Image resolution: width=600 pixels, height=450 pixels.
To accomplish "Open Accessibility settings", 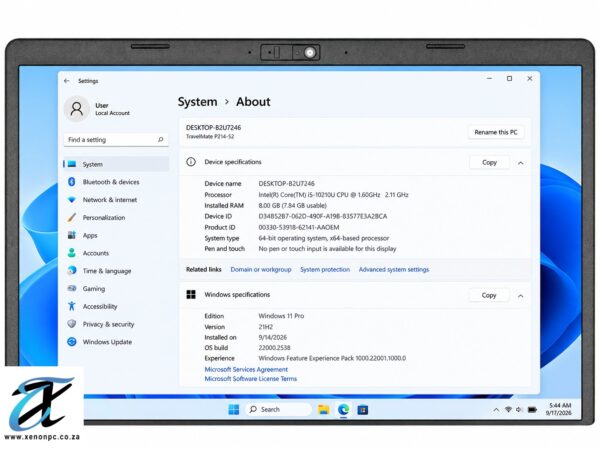I will (116, 306).
